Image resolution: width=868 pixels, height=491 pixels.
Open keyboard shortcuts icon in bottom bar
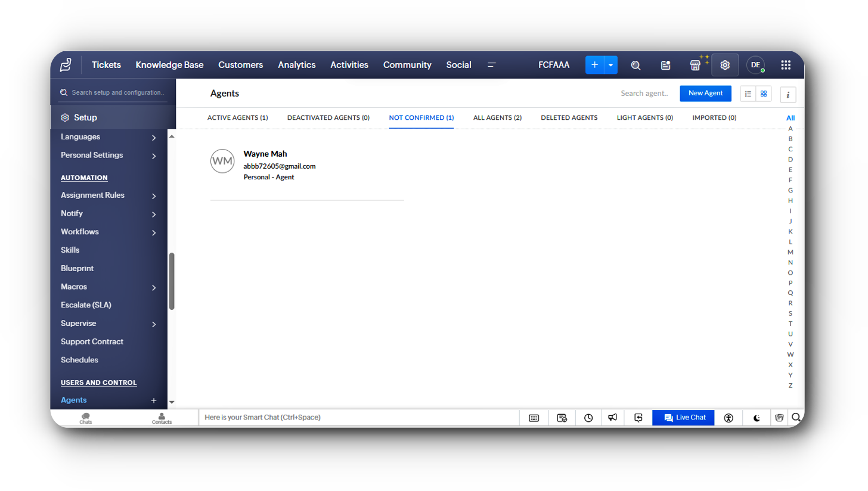pyautogui.click(x=534, y=418)
